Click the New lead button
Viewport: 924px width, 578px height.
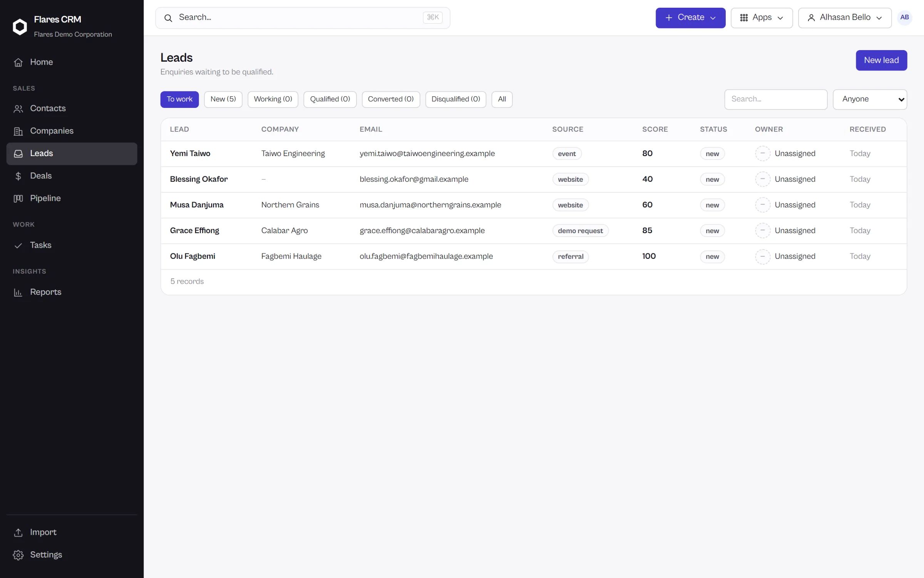(881, 60)
